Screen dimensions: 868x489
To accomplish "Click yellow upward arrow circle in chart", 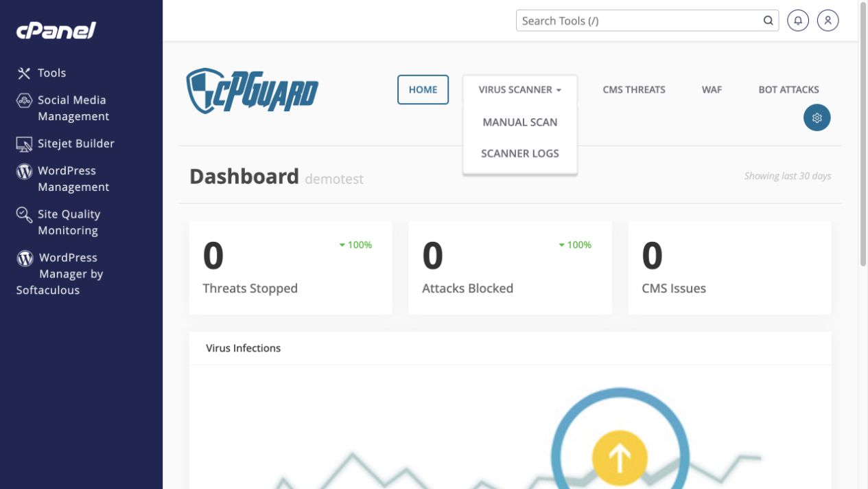I will (x=620, y=458).
